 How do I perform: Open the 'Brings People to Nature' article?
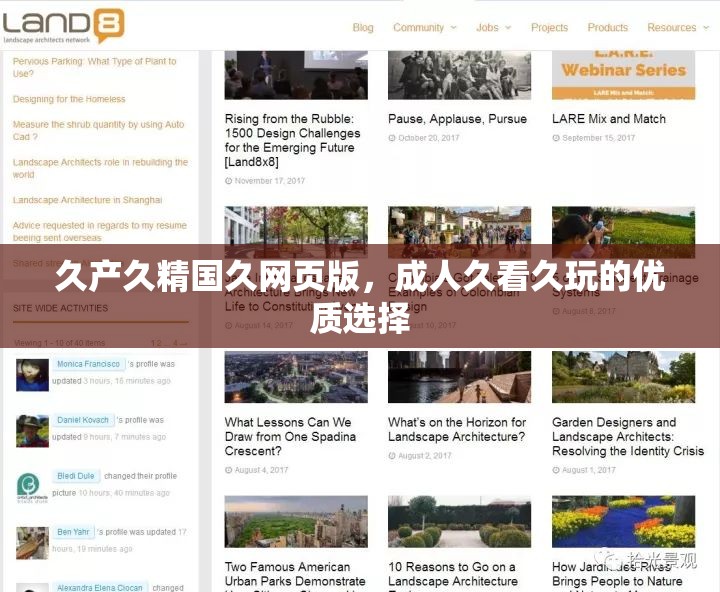[617, 574]
